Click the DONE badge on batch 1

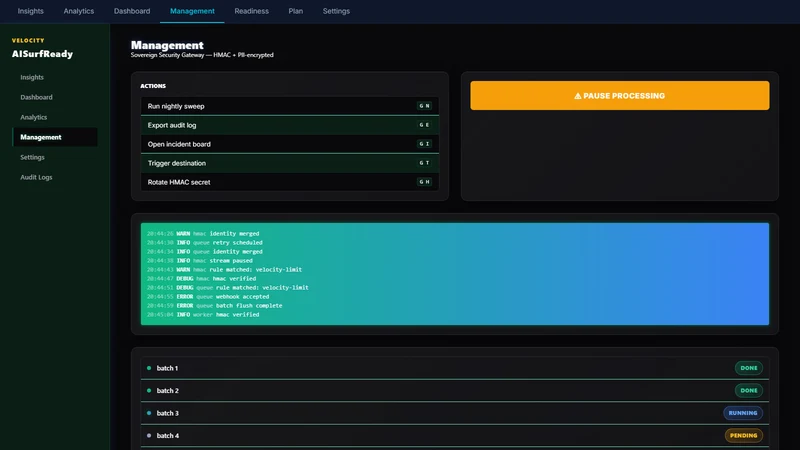click(x=748, y=368)
